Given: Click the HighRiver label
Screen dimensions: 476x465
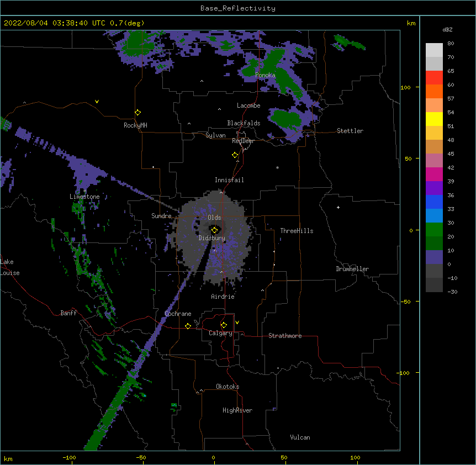Looking at the screenshot, I should tap(237, 410).
